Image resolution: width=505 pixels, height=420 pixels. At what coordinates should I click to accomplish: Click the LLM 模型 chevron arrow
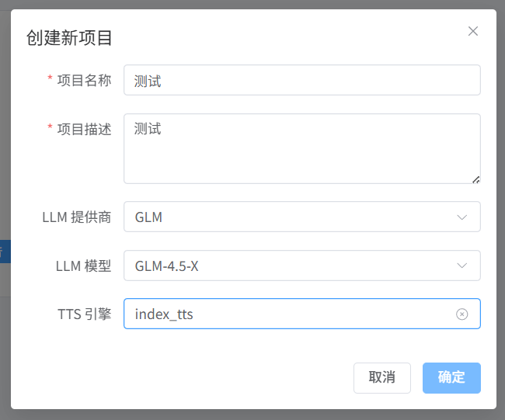pos(461,266)
